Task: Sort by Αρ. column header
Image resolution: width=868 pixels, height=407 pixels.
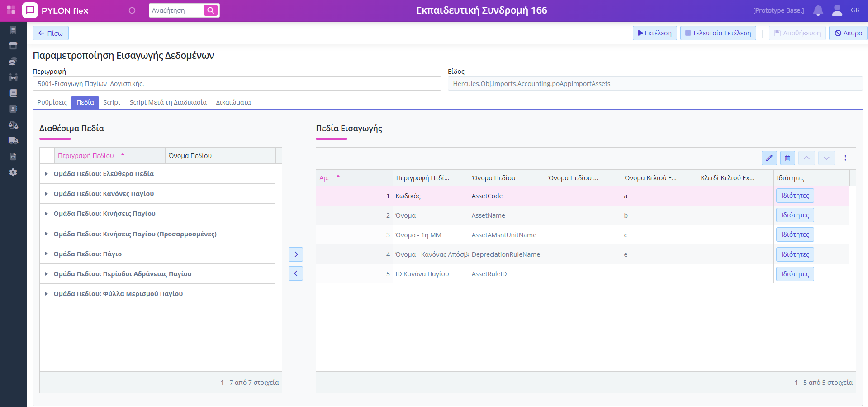Action: 324,178
